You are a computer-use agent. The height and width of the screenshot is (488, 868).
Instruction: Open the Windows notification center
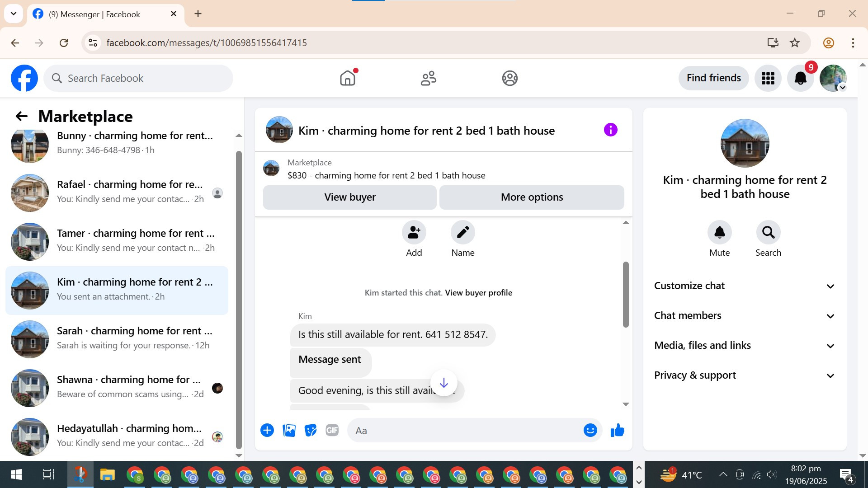846,475
